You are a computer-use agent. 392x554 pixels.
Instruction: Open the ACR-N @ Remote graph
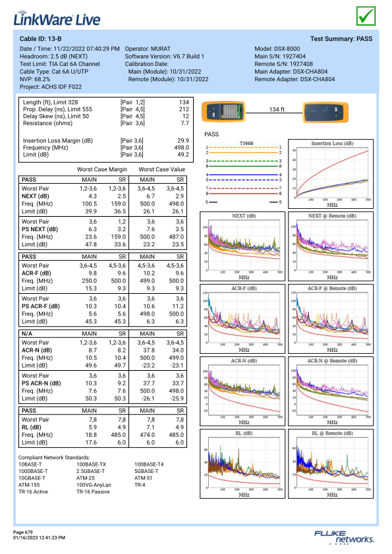click(331, 391)
